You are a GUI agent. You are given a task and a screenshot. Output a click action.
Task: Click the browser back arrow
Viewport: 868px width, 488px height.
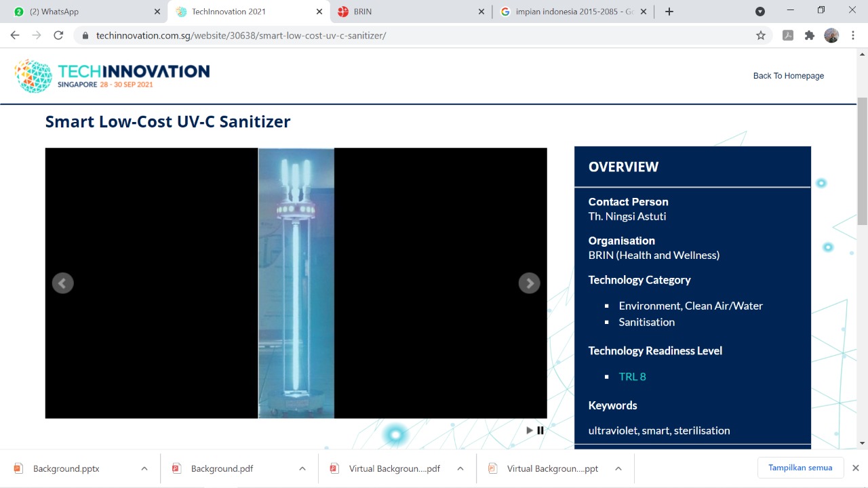(15, 35)
